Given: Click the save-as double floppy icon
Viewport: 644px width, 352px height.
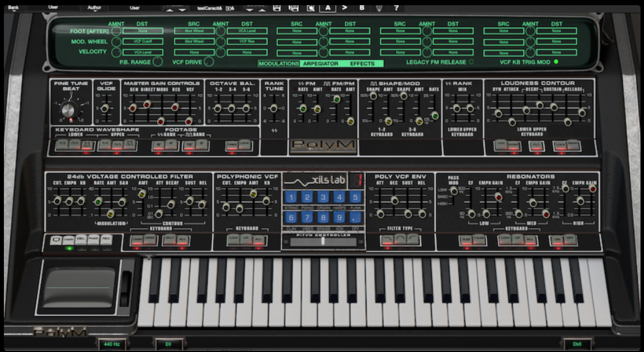Looking at the screenshot, I should [x=294, y=7].
